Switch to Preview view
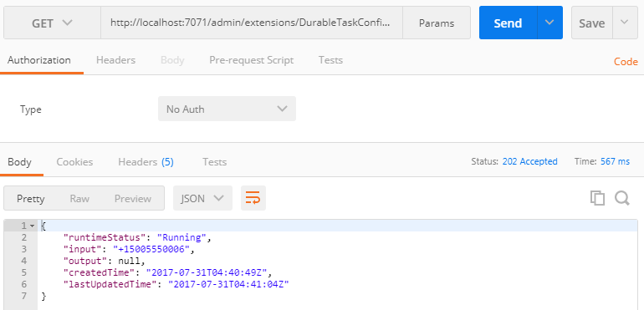This screenshot has height=310, width=644. (x=133, y=199)
